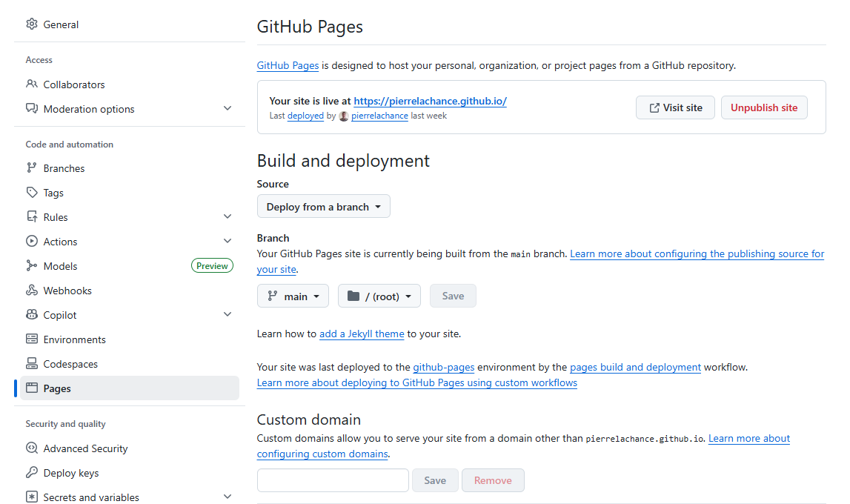This screenshot has height=504, width=850.
Task: Click the General gear icon
Action: tap(32, 24)
